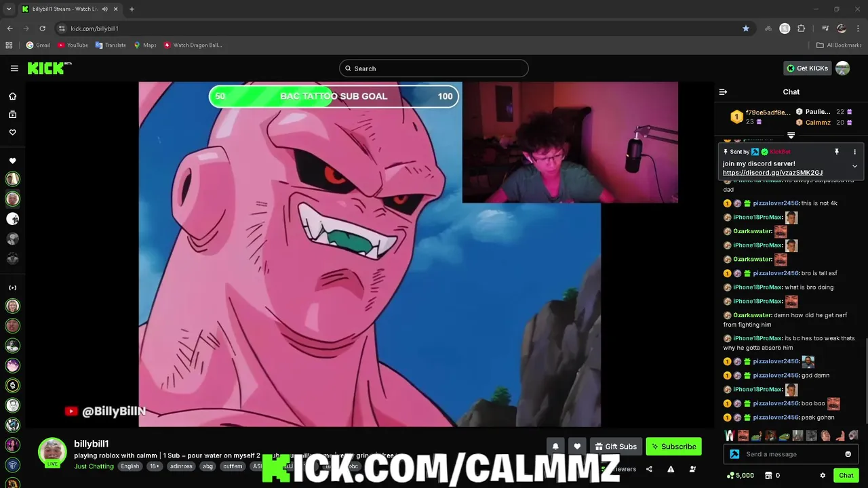Click the adinross tag

[181, 466]
